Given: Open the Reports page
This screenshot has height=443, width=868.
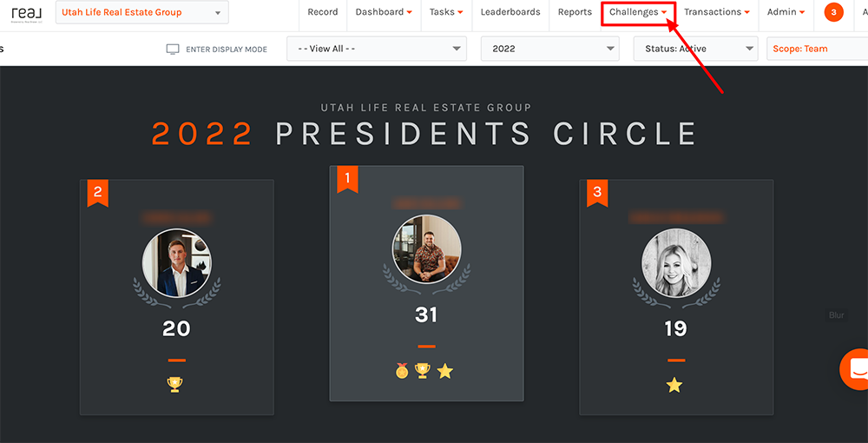Looking at the screenshot, I should (x=575, y=12).
